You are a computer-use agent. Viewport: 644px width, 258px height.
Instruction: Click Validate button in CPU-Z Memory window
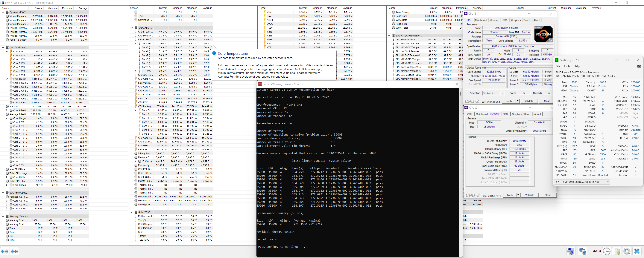[529, 195]
